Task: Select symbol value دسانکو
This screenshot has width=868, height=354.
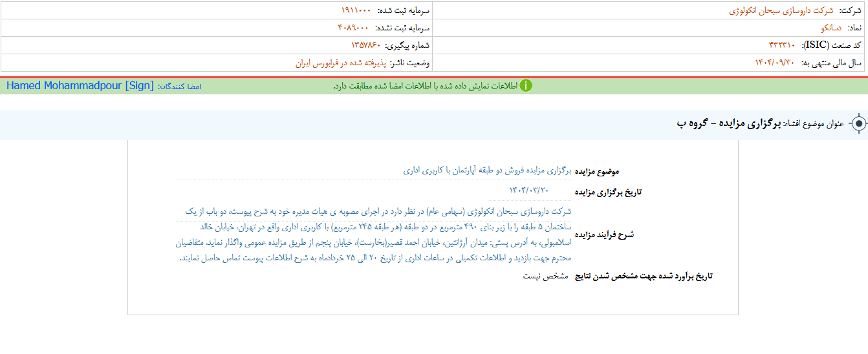Action: coord(831,28)
